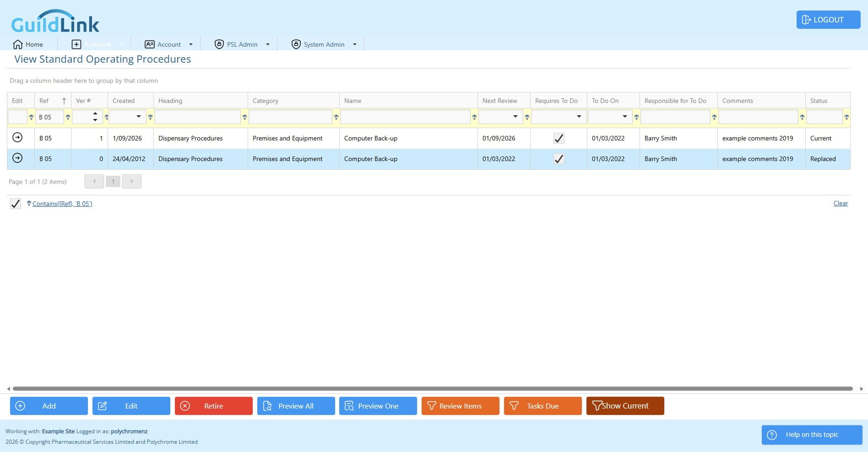Expand the PSL Admin menu arrow
Viewport: 868px width, 452px height.
coord(268,44)
